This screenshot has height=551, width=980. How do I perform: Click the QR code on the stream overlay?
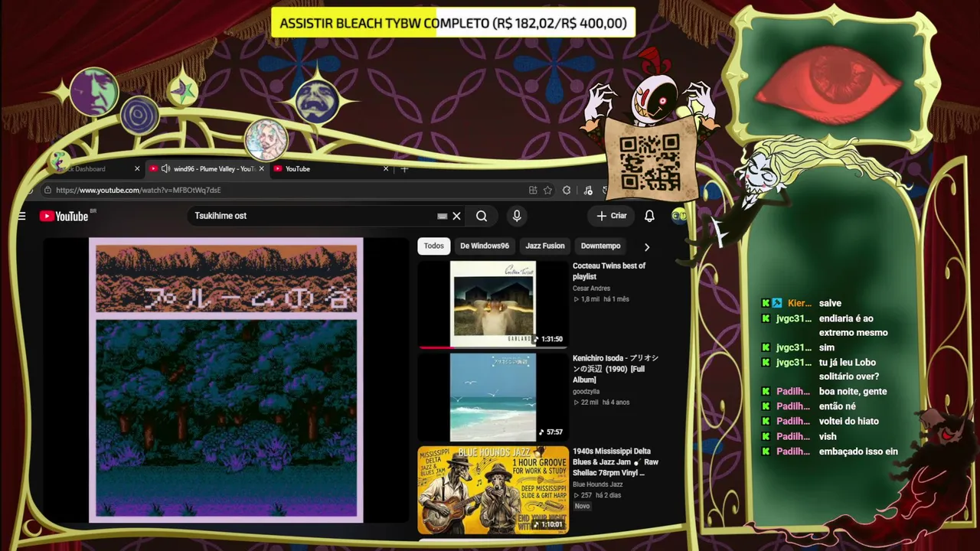pos(649,161)
